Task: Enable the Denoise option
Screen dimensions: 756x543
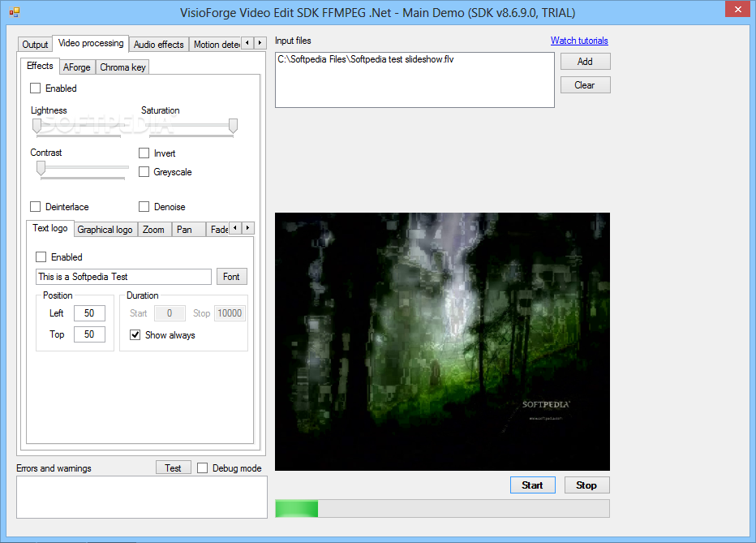Action: point(144,207)
